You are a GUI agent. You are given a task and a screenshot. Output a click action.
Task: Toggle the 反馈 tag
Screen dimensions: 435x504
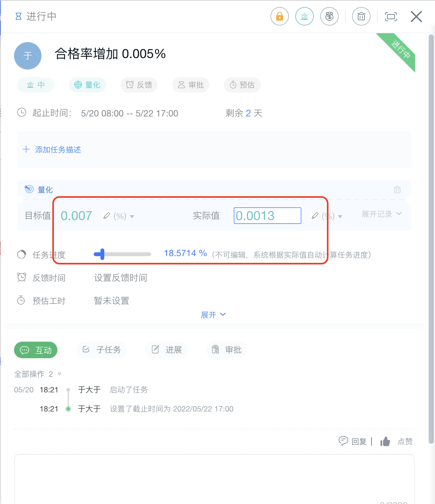(139, 85)
